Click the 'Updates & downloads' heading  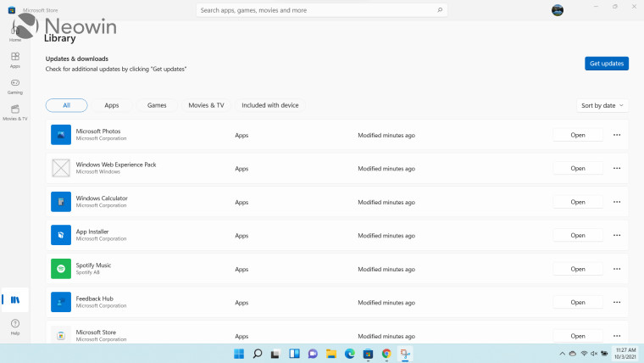[x=77, y=59]
